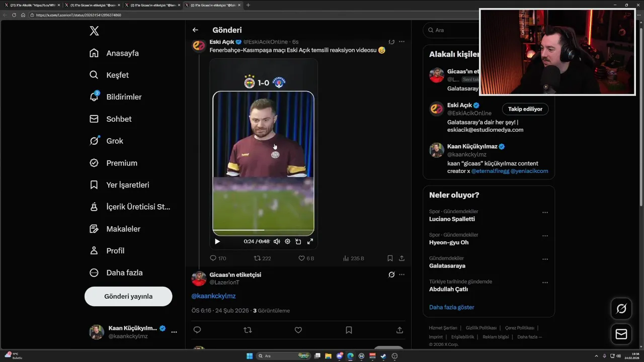Open Luciano Spalletti trend
This screenshot has height=362, width=644.
(x=452, y=219)
